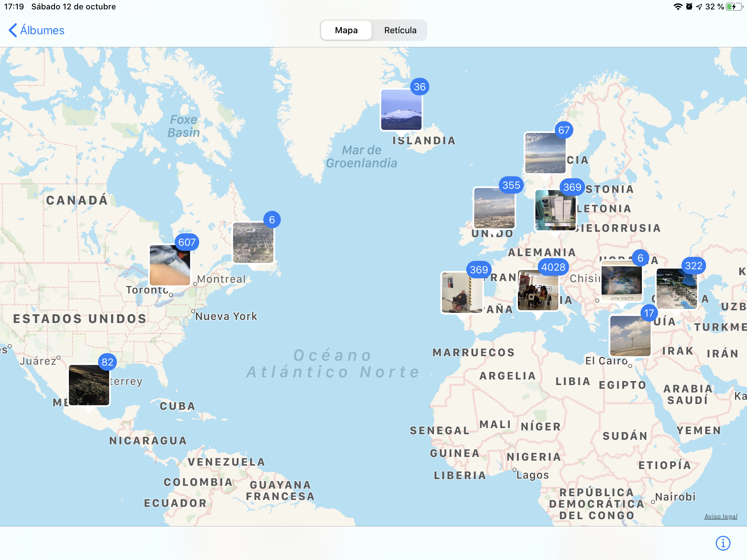Go back to Álbumes
The image size is (747, 560).
pyautogui.click(x=37, y=30)
